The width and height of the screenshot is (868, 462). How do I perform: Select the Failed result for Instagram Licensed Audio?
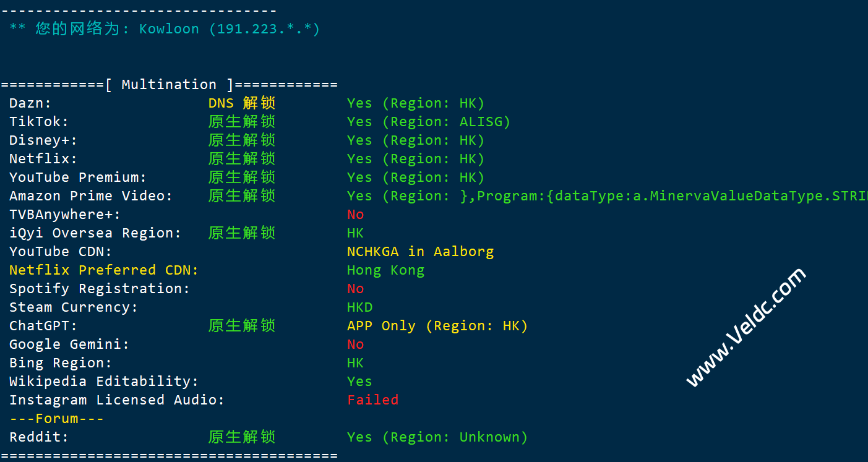373,400
